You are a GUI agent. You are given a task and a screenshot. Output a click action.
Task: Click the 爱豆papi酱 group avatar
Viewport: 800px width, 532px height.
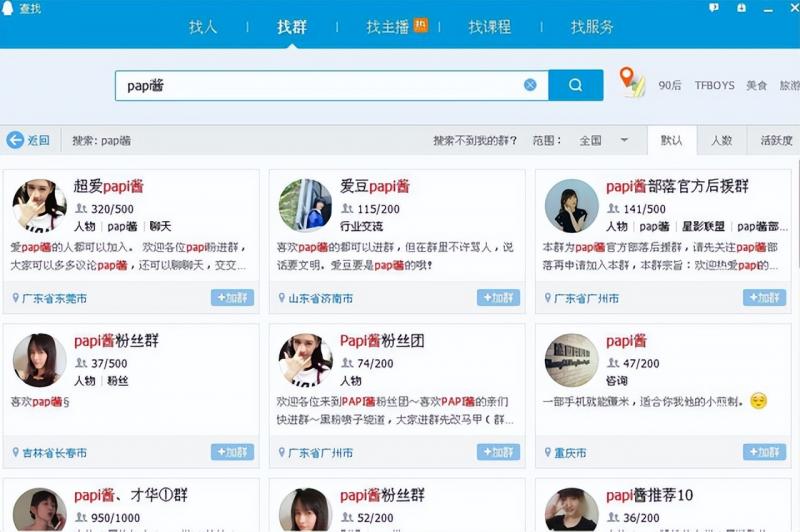pyautogui.click(x=305, y=206)
